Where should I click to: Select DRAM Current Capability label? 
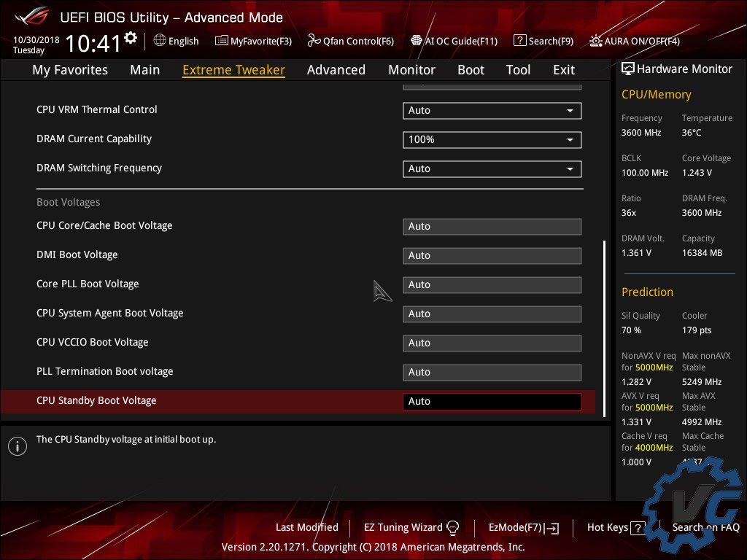[94, 139]
